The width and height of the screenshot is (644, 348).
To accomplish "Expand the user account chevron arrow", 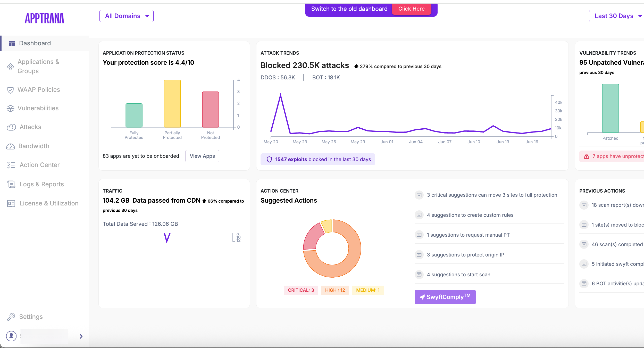I will [81, 336].
